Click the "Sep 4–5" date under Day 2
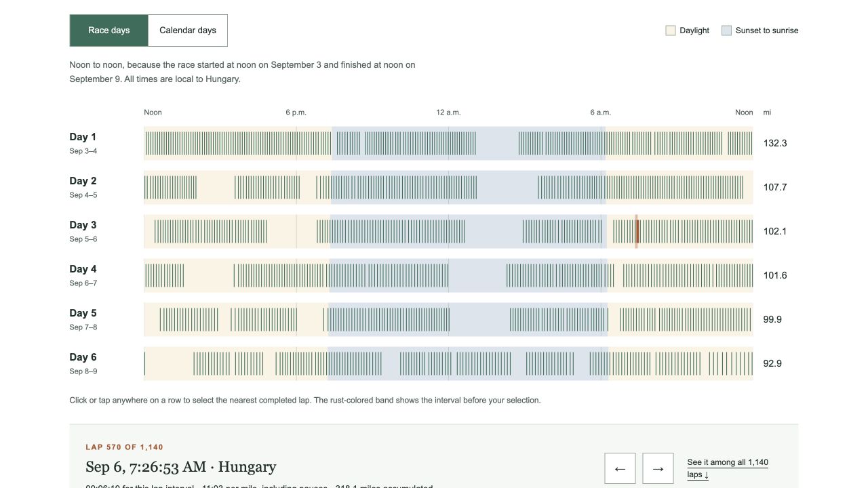 (x=83, y=195)
